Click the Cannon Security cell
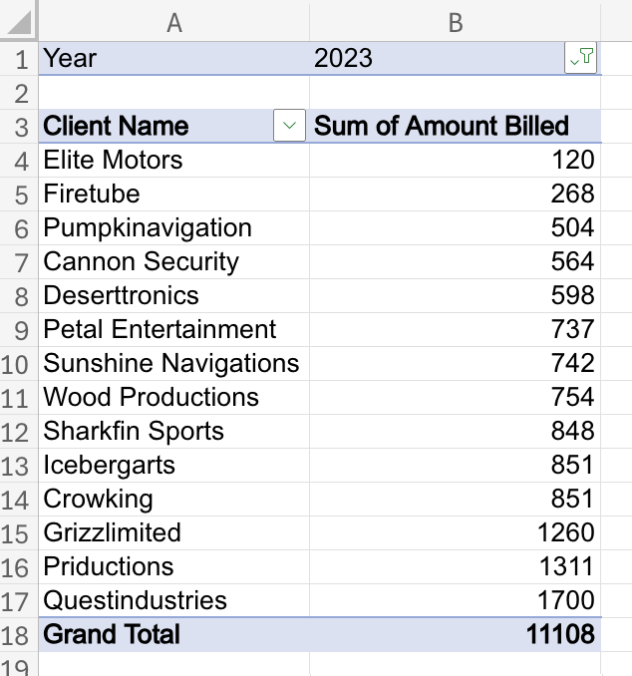Image resolution: width=632 pixels, height=676 pixels. 174,262
